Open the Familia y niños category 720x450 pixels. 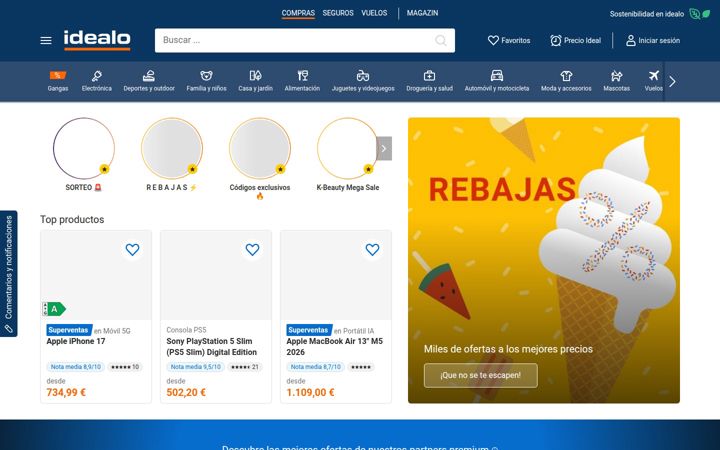tap(206, 81)
